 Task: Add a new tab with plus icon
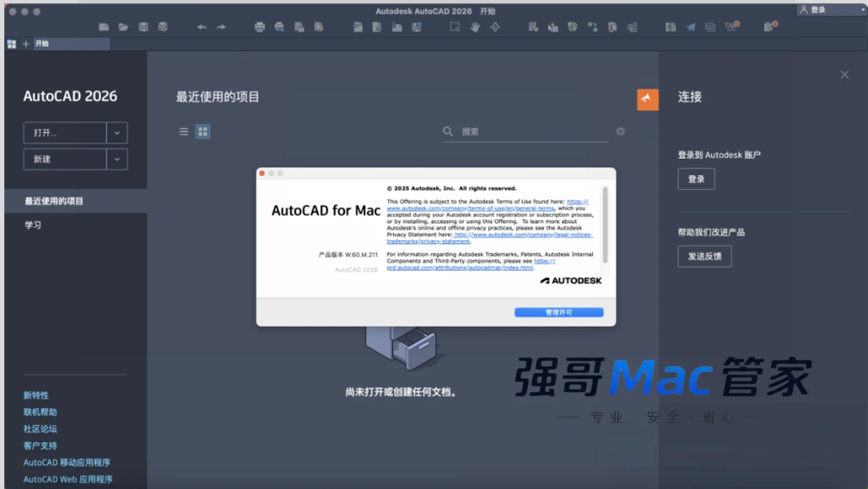26,44
